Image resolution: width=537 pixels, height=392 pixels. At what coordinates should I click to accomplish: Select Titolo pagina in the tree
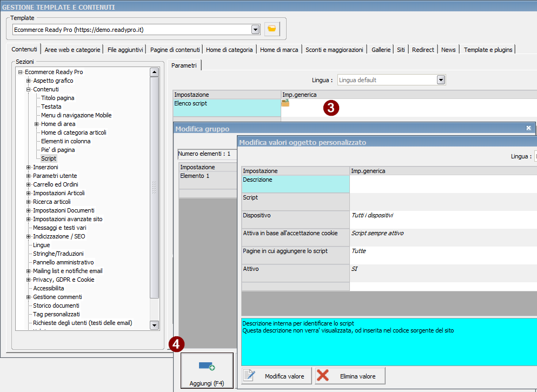coord(57,98)
